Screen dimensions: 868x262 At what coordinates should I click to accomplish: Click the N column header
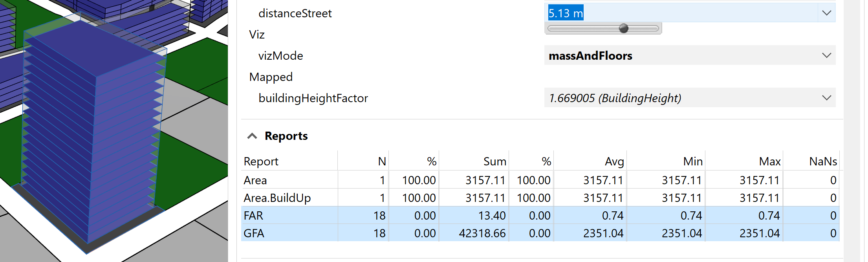[x=382, y=161]
